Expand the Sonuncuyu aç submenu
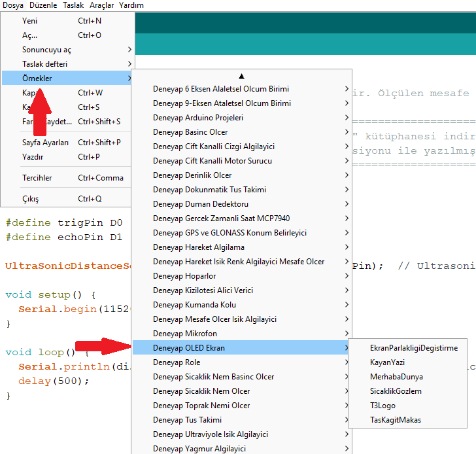476x454 pixels. pos(47,50)
